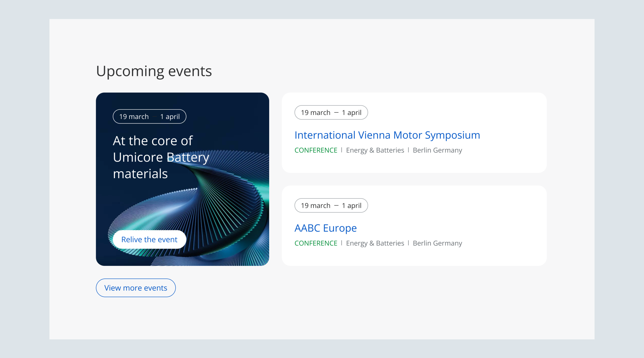Select the date pill on the AABC Europe card

[331, 206]
